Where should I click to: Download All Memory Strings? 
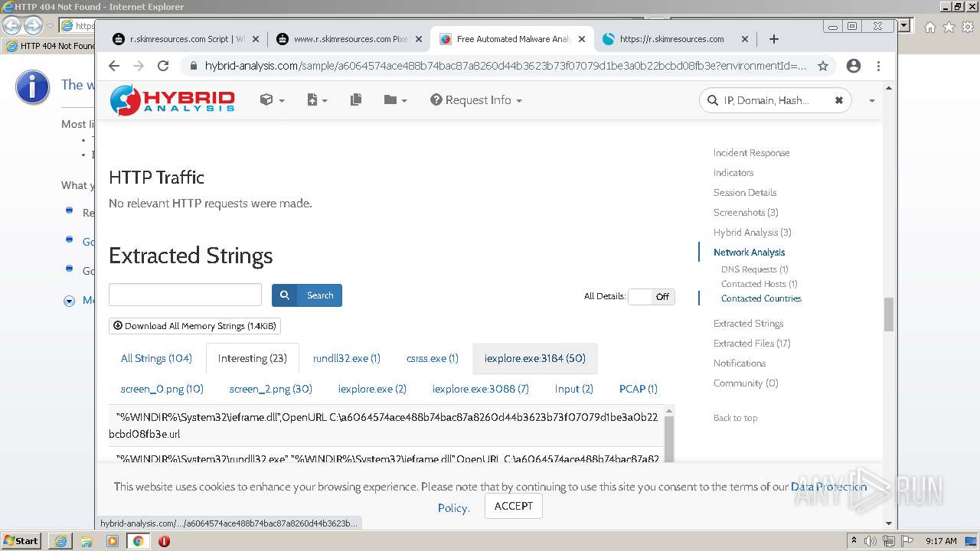[x=194, y=326]
